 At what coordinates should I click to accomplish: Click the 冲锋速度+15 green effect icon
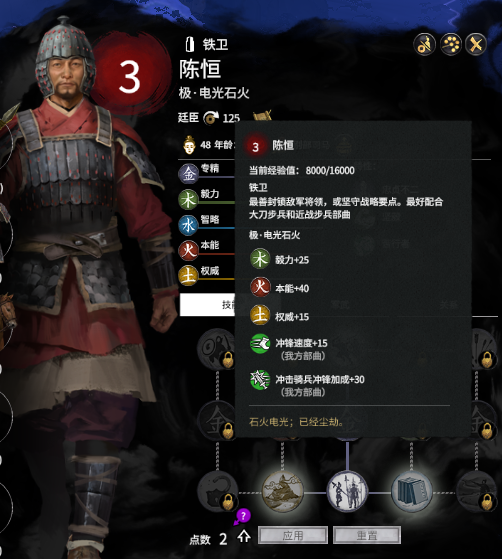pos(260,344)
